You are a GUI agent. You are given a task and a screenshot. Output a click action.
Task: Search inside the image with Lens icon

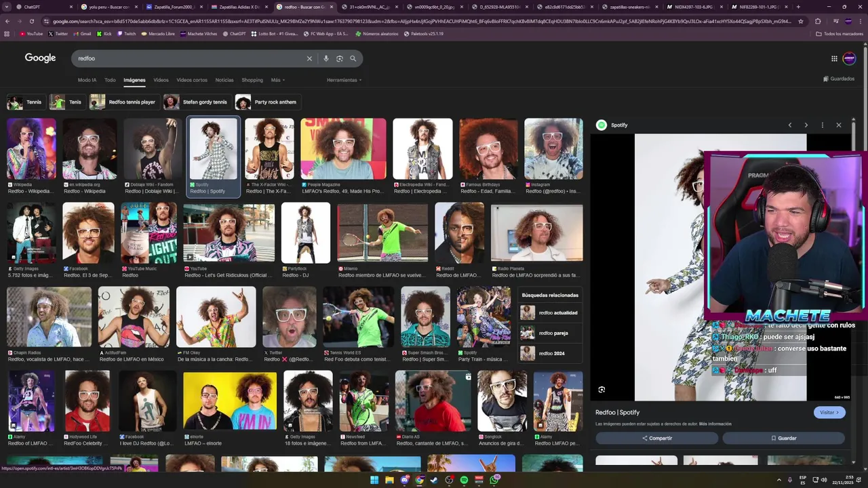[601, 390]
